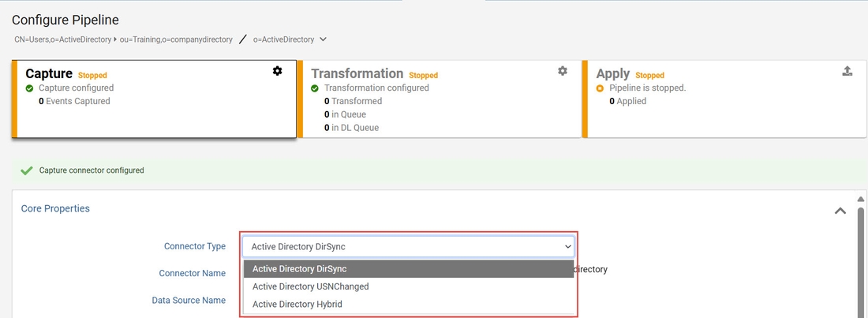This screenshot has height=318, width=868.
Task: Click the Configure Pipeline title
Action: [x=65, y=20]
